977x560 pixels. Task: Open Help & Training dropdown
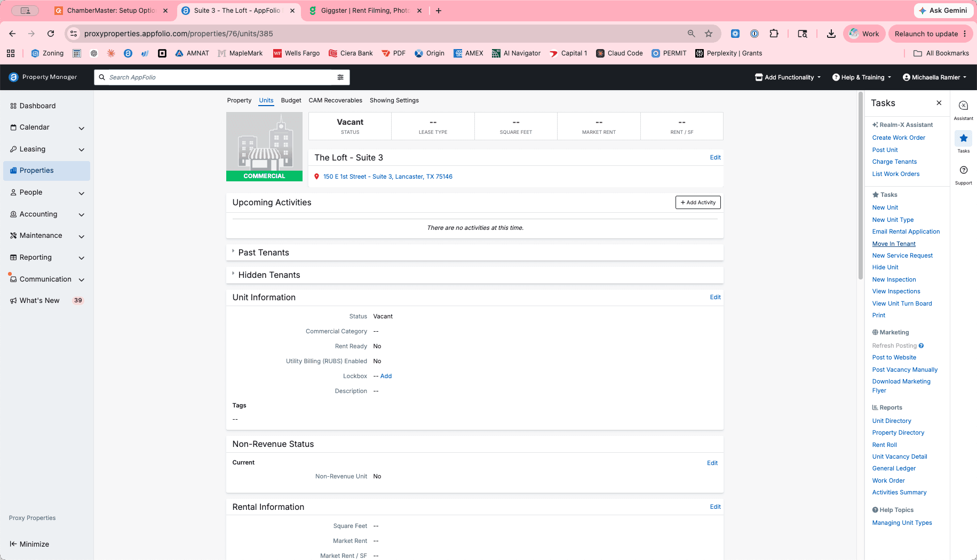click(862, 77)
